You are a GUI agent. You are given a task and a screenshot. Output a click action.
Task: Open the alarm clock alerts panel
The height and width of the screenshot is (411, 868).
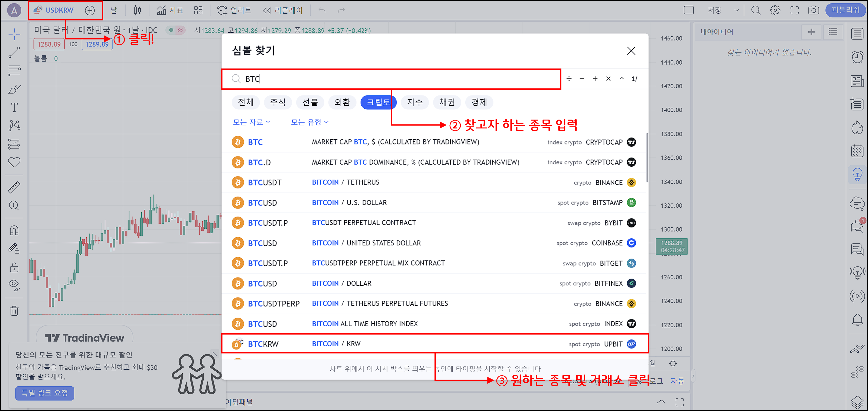tap(857, 57)
